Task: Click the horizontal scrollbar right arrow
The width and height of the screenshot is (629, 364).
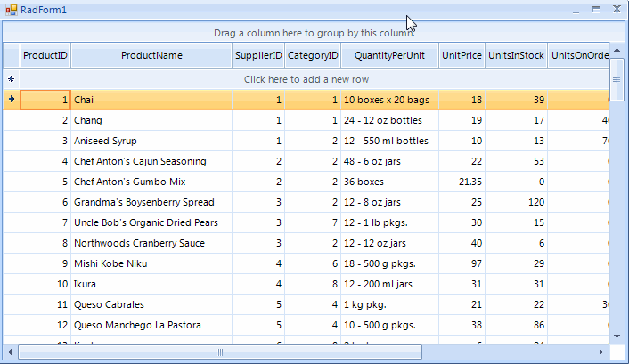Action: (602, 352)
